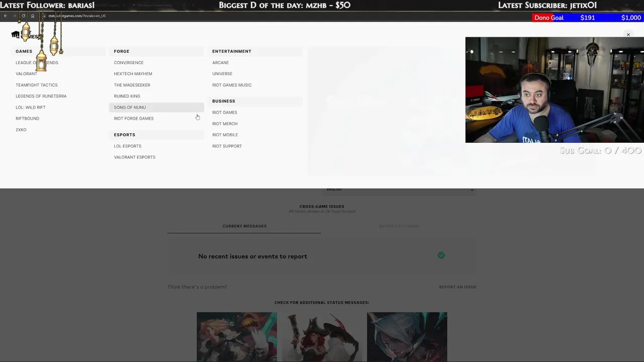This screenshot has height=362, width=644.
Task: Click the green status checkmark icon
Action: tap(441, 255)
